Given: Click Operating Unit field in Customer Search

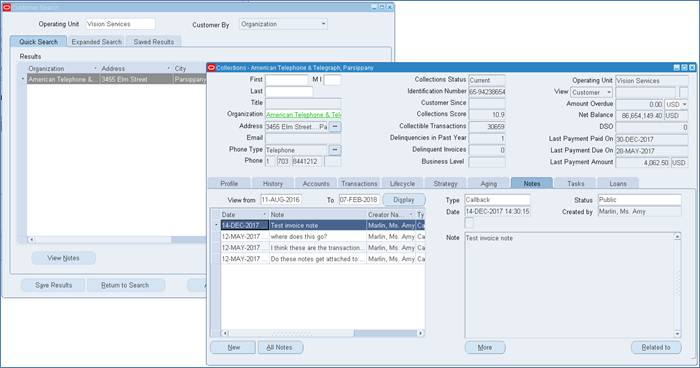Looking at the screenshot, I should [121, 24].
